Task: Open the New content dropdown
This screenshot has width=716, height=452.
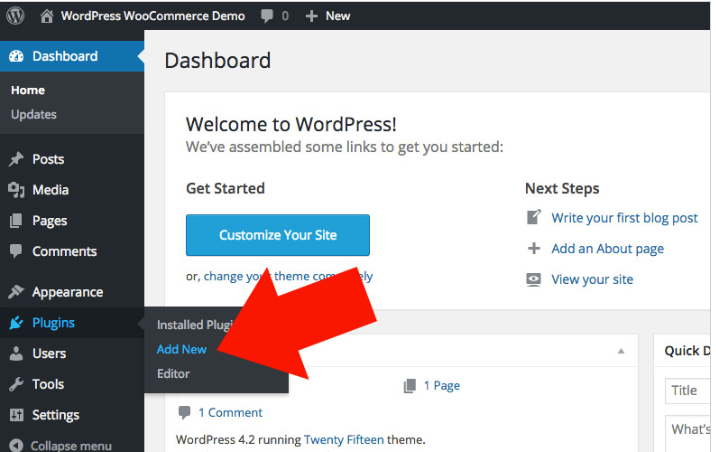Action: pos(328,16)
